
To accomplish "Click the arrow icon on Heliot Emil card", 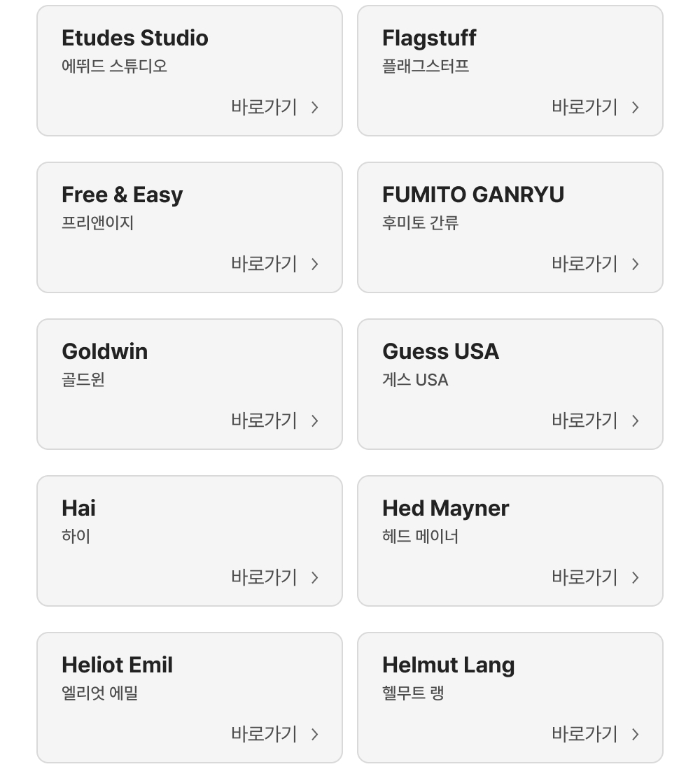I will (315, 734).
